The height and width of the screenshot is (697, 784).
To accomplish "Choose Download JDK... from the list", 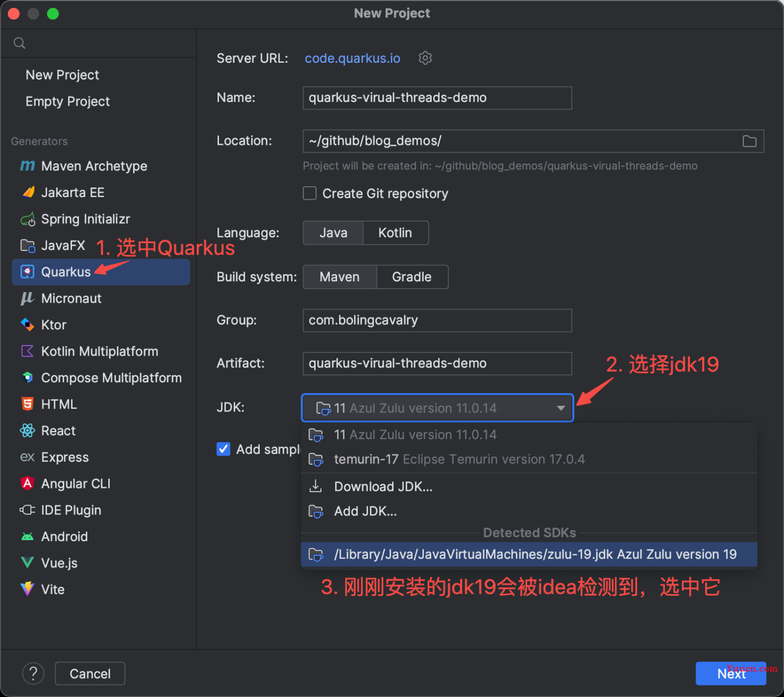I will 529,486.
